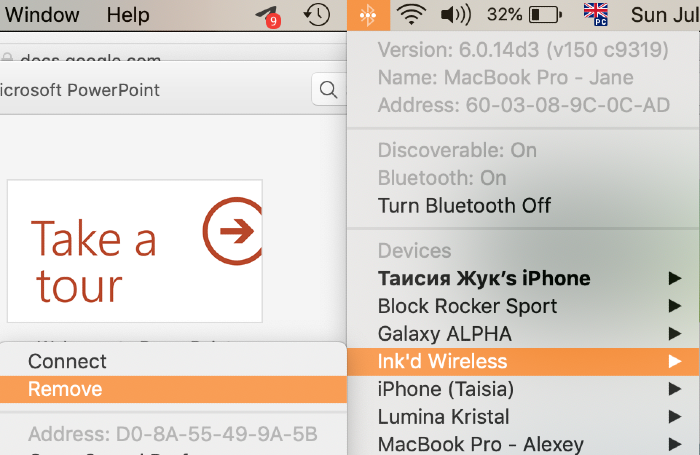Click the Discoverable: On line

[457, 150]
